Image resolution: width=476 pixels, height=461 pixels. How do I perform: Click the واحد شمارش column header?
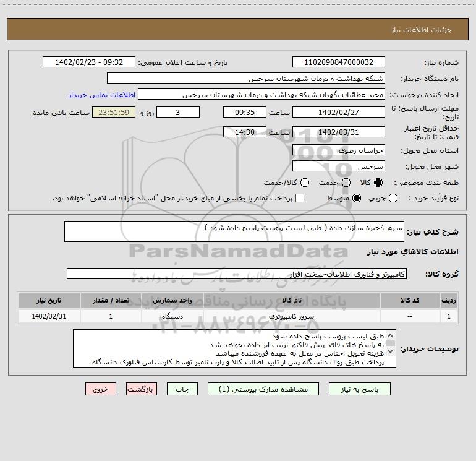point(172,300)
